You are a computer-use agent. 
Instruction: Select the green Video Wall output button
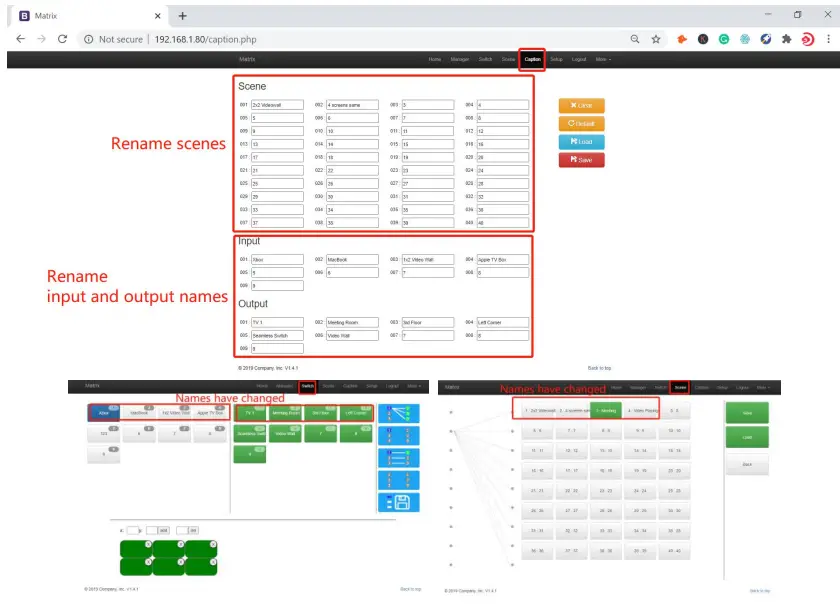click(x=286, y=433)
